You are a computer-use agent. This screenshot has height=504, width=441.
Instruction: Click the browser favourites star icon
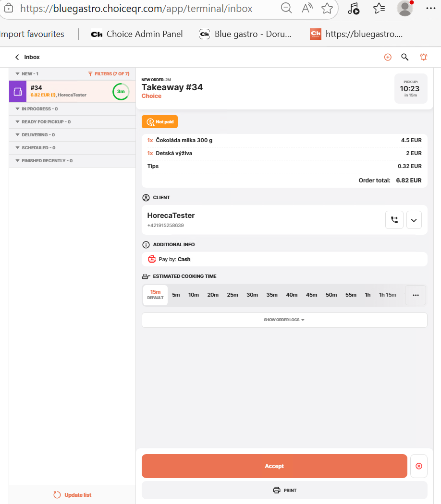327,8
